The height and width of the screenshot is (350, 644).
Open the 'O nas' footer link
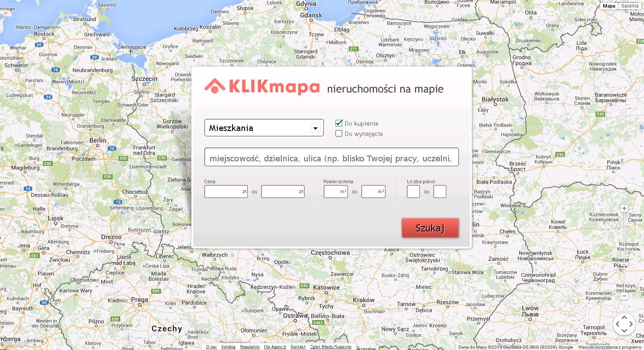coord(211,347)
